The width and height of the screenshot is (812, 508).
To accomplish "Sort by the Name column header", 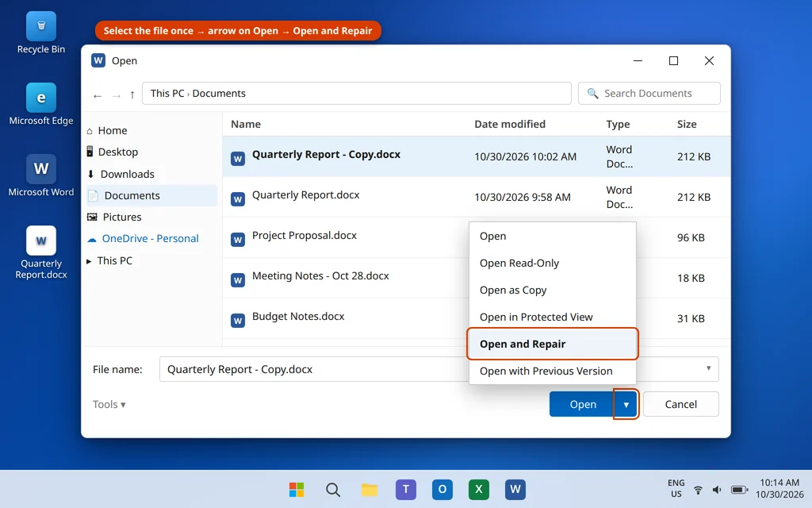I will coord(246,124).
